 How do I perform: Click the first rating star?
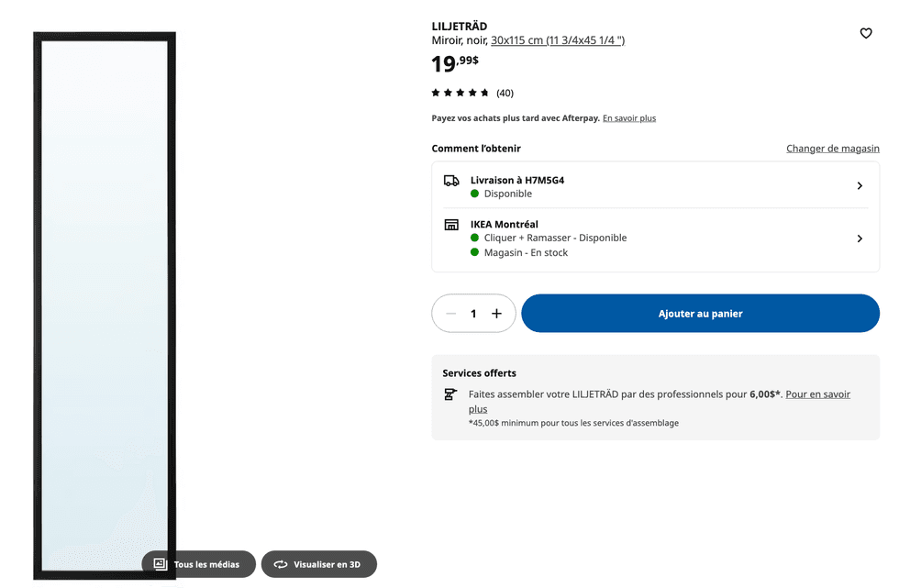coord(435,93)
